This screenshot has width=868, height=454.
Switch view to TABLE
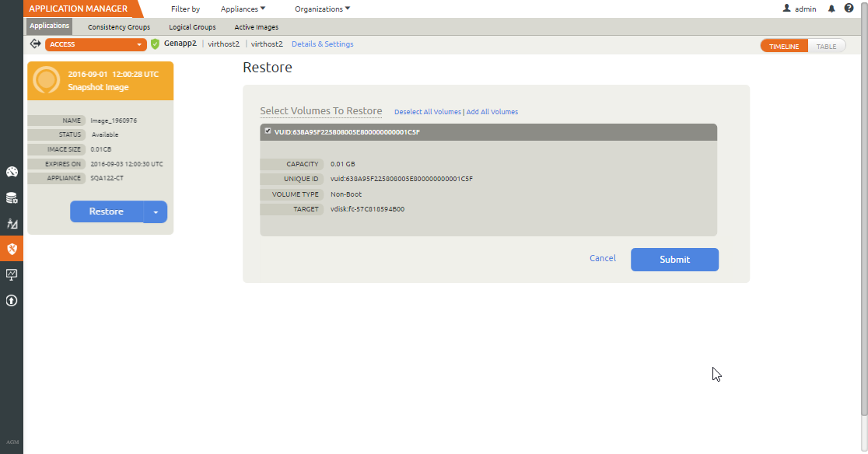coord(826,45)
